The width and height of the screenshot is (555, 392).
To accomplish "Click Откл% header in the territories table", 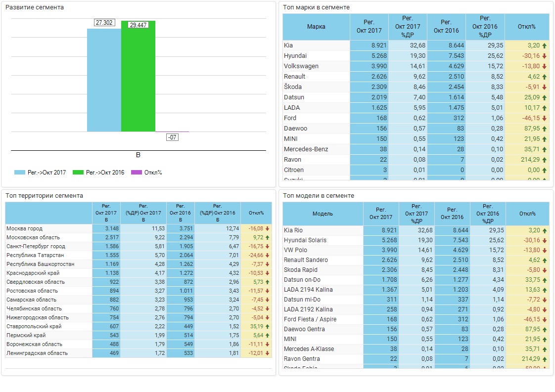I will coord(256,213).
